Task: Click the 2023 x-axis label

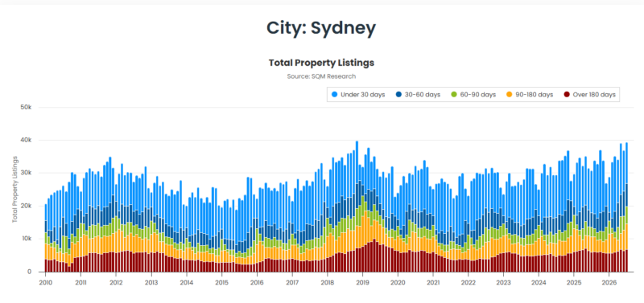Action: point(504,283)
